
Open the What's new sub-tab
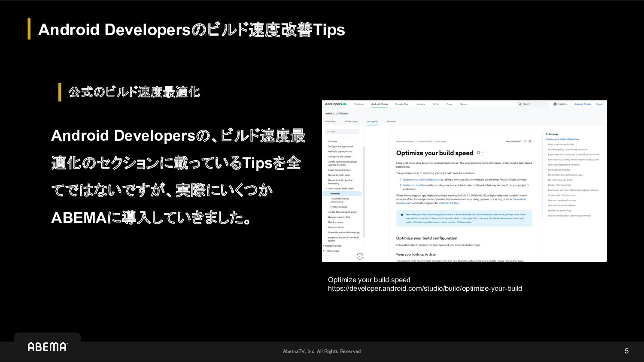351,121
